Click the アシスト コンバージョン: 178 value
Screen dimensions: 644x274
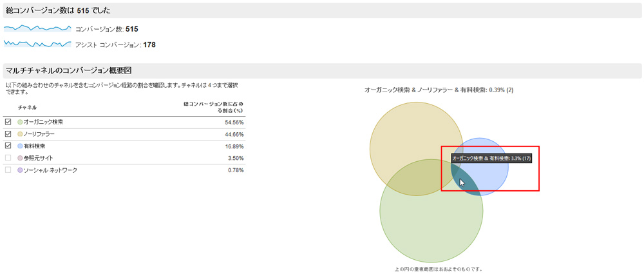[115, 44]
